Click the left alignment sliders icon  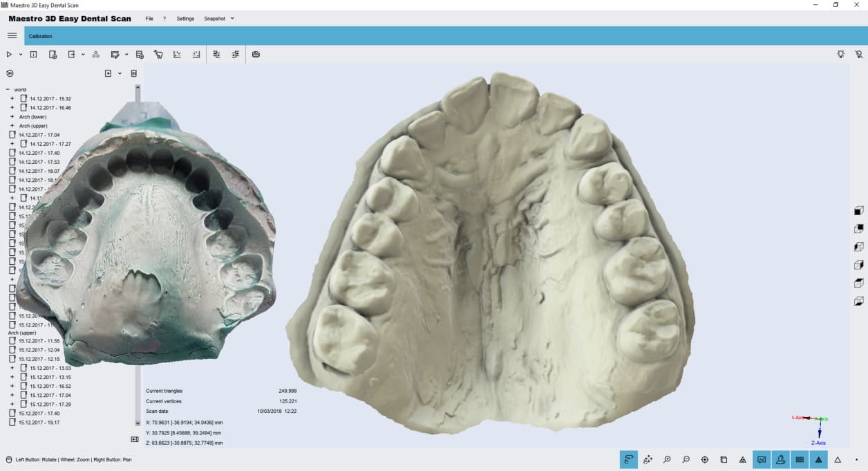[x=216, y=54]
